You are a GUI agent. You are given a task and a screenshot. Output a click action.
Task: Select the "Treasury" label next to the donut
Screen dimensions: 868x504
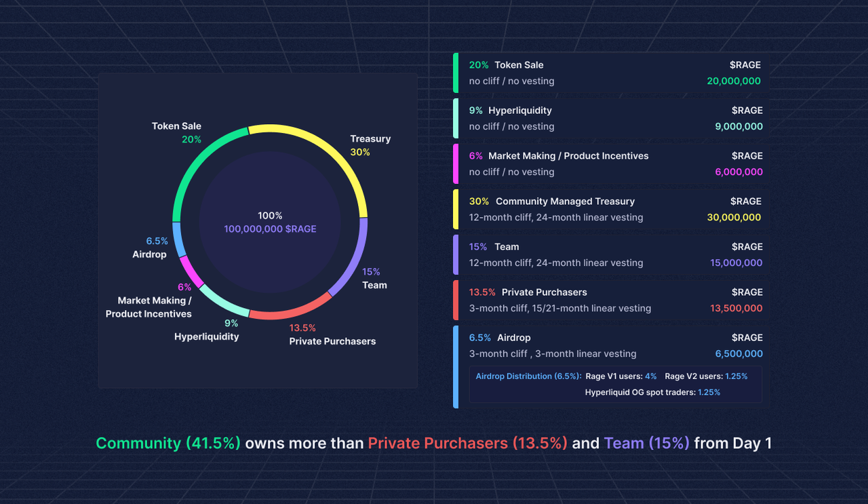pyautogui.click(x=370, y=139)
